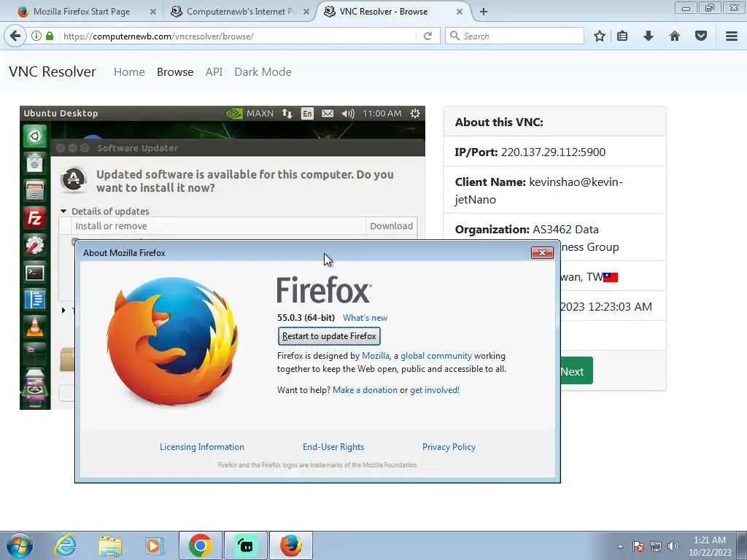Bookmark this page with the star icon
Image resolution: width=747 pixels, height=560 pixels.
pyautogui.click(x=600, y=36)
